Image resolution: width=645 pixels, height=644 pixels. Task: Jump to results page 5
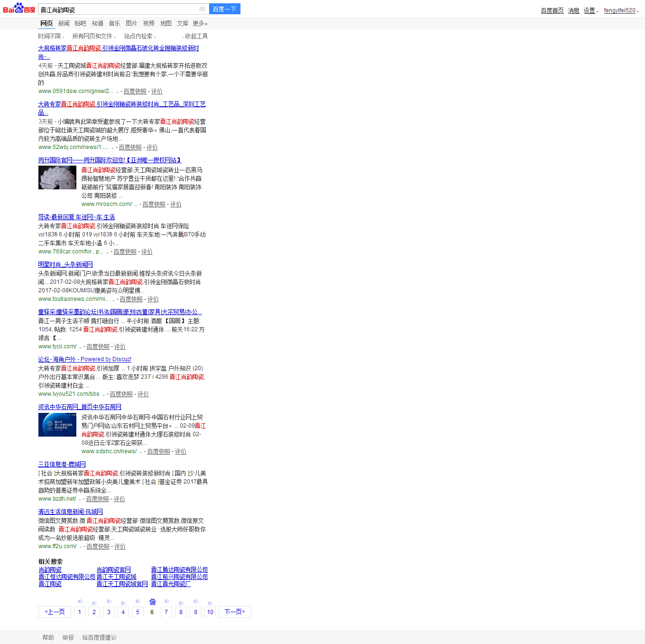(138, 612)
